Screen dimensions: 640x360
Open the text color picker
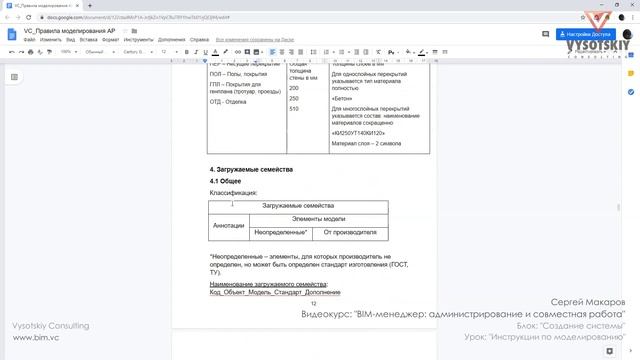(215, 52)
